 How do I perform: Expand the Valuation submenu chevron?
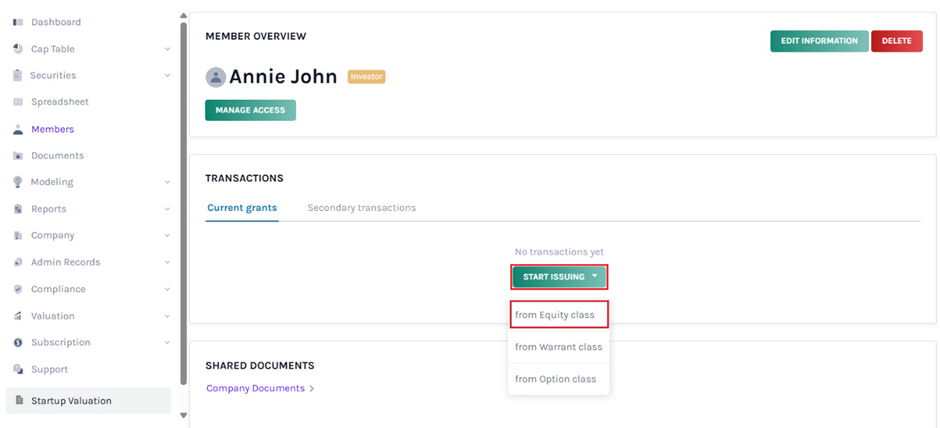[167, 316]
